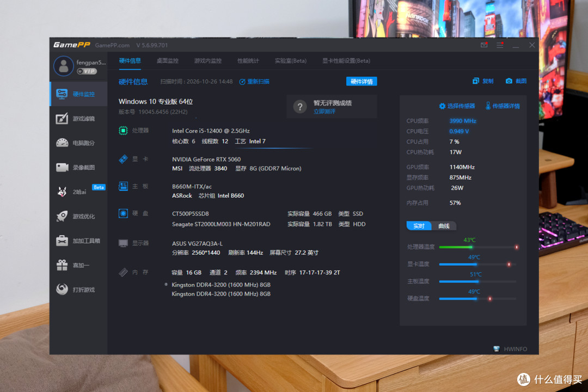The width and height of the screenshot is (588, 392).
Task: Open the 游戏滤镜 sidebar icon
Action: (x=62, y=119)
